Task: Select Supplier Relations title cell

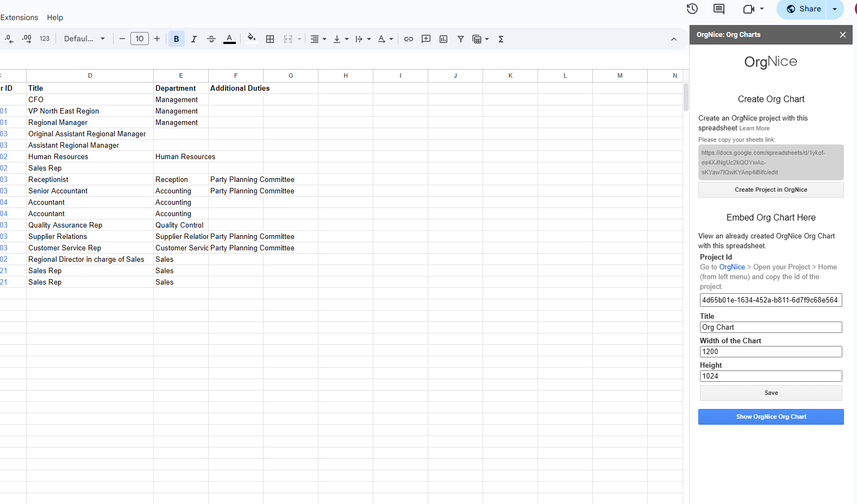Action: coord(90,236)
